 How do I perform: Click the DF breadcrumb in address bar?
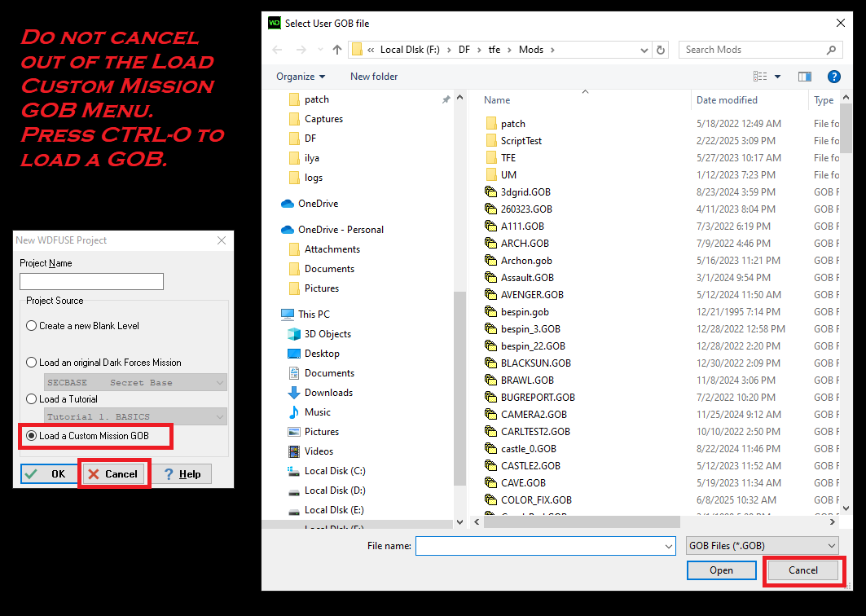(464, 50)
